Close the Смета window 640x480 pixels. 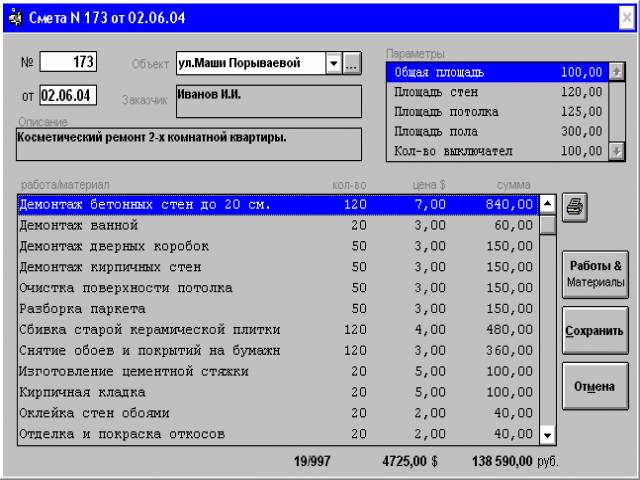627,18
